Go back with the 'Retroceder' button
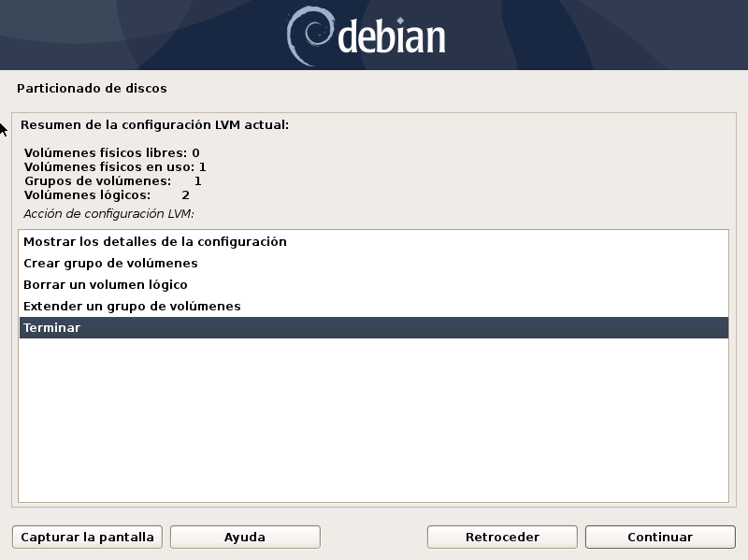748x560 pixels. point(502,537)
